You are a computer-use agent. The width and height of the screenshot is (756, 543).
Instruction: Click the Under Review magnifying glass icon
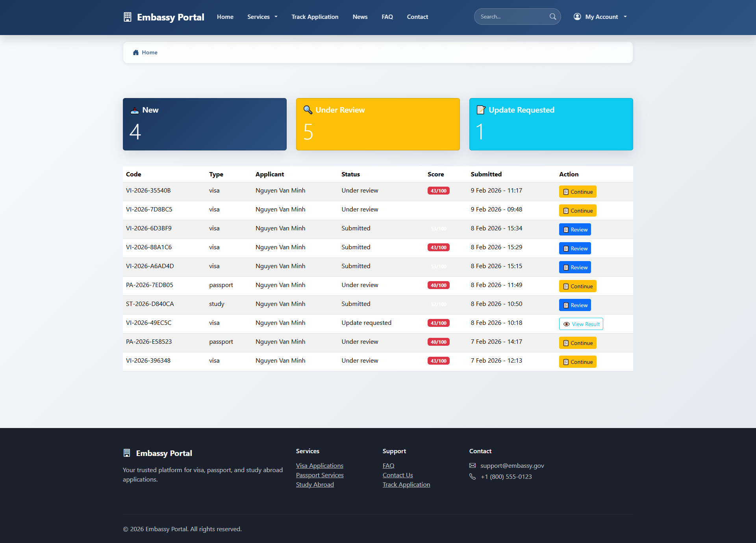308,110
